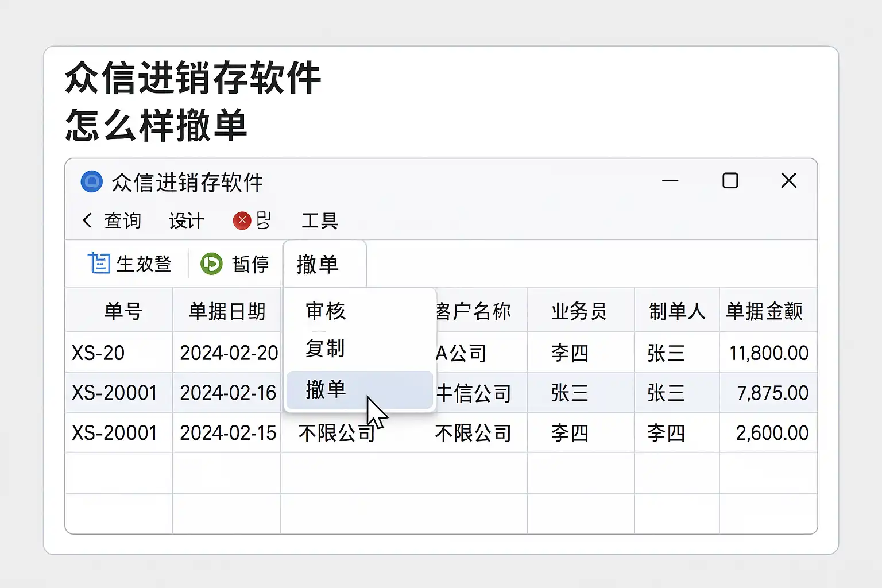
Task: Select 撤单 in the dropdown list
Action: point(326,390)
